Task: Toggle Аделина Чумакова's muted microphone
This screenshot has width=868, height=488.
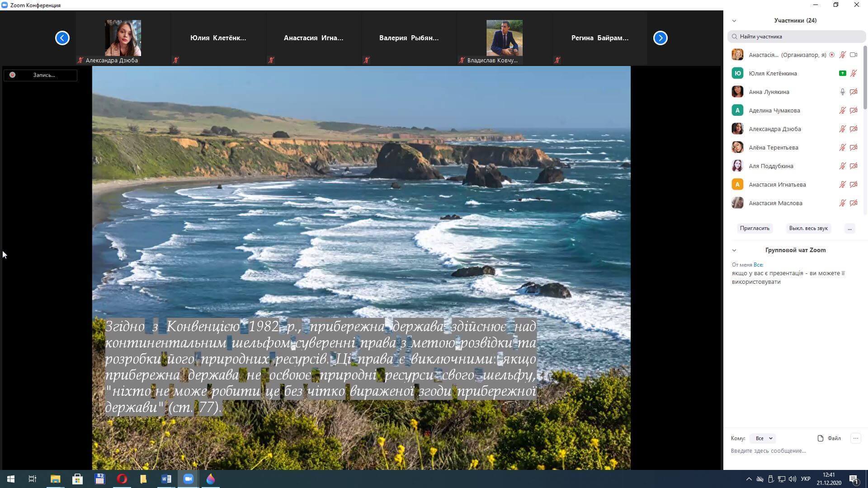Action: tap(842, 110)
